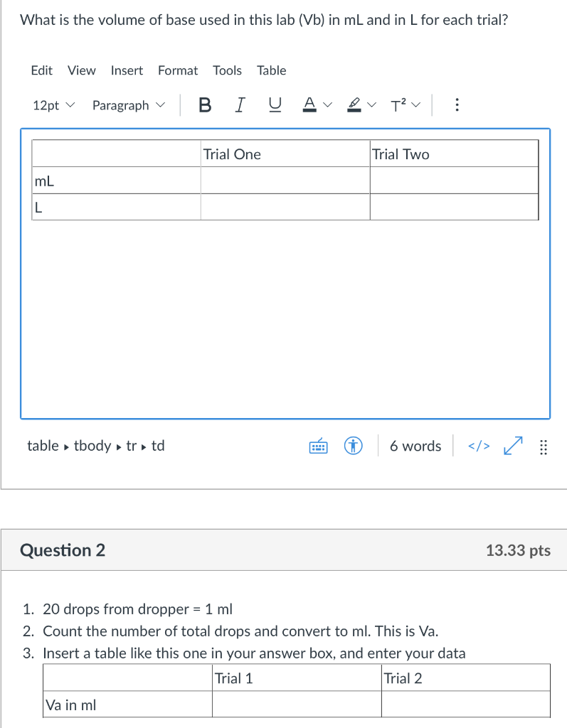Open the Insert menu
The height and width of the screenshot is (728, 567).
coord(127,70)
